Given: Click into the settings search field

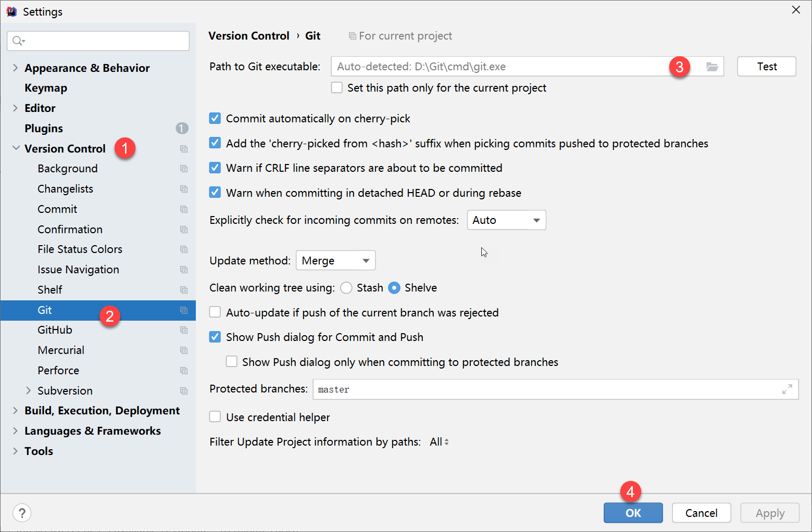Looking at the screenshot, I should 98,41.
